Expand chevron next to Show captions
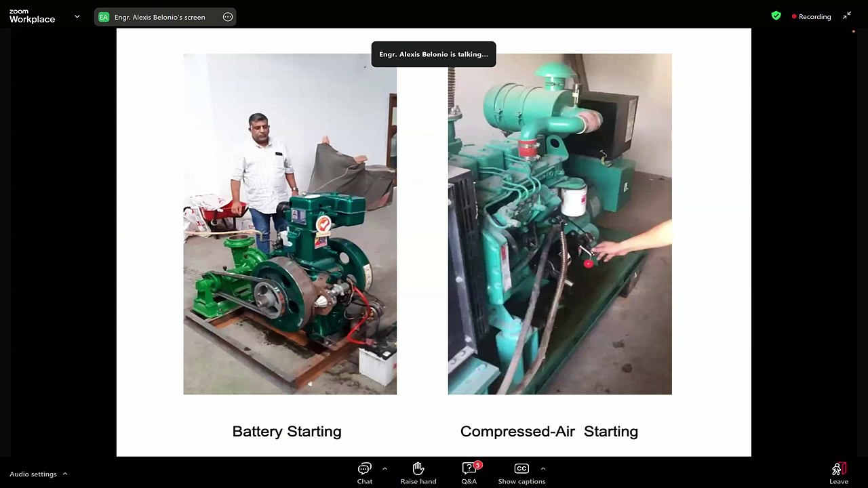The width and height of the screenshot is (868, 488). click(542, 468)
